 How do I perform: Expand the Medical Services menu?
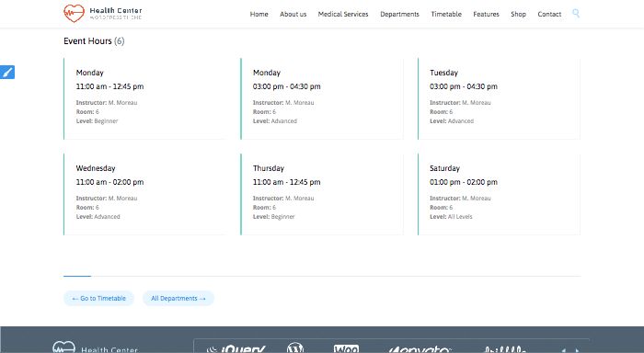pos(343,14)
